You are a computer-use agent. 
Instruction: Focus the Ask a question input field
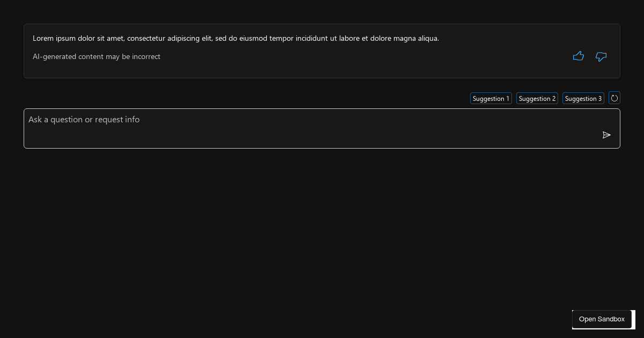322,128
